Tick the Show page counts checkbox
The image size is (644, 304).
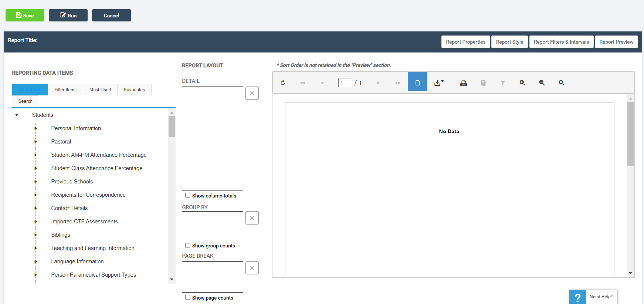pos(188,297)
